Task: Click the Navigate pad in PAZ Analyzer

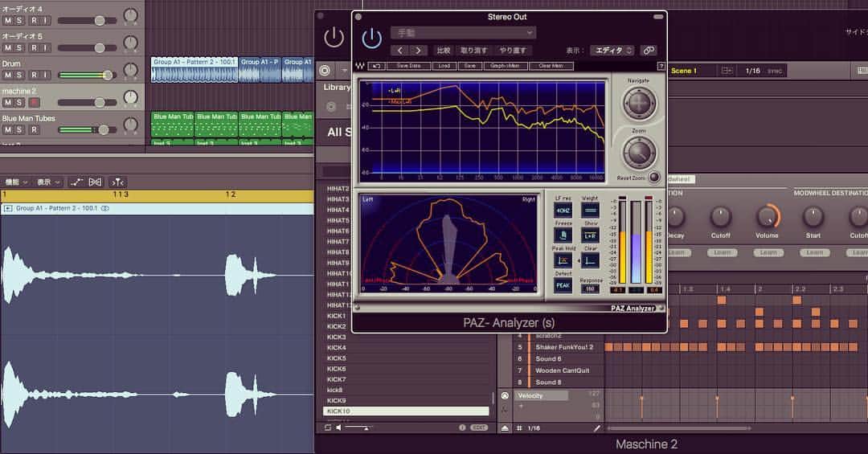Action: (639, 104)
